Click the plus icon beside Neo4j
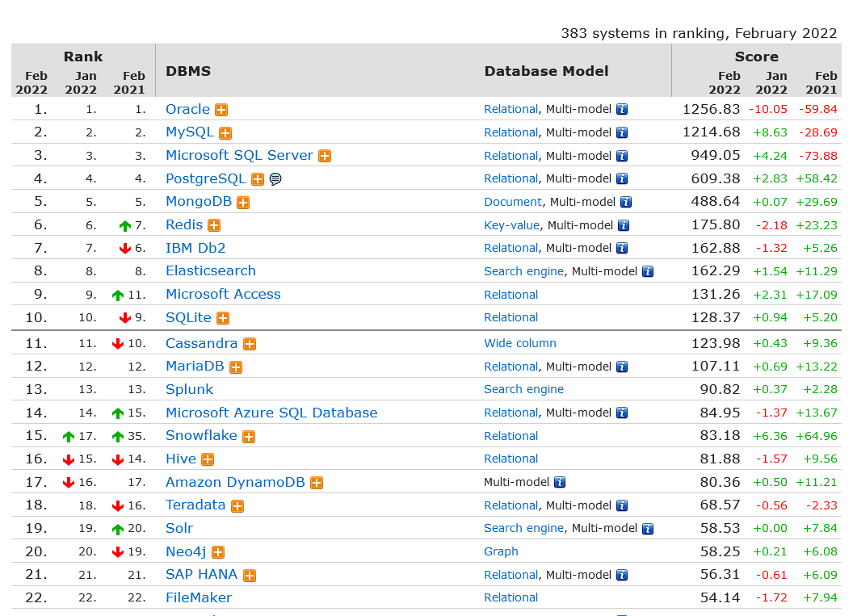The width and height of the screenshot is (853, 616). point(218,552)
